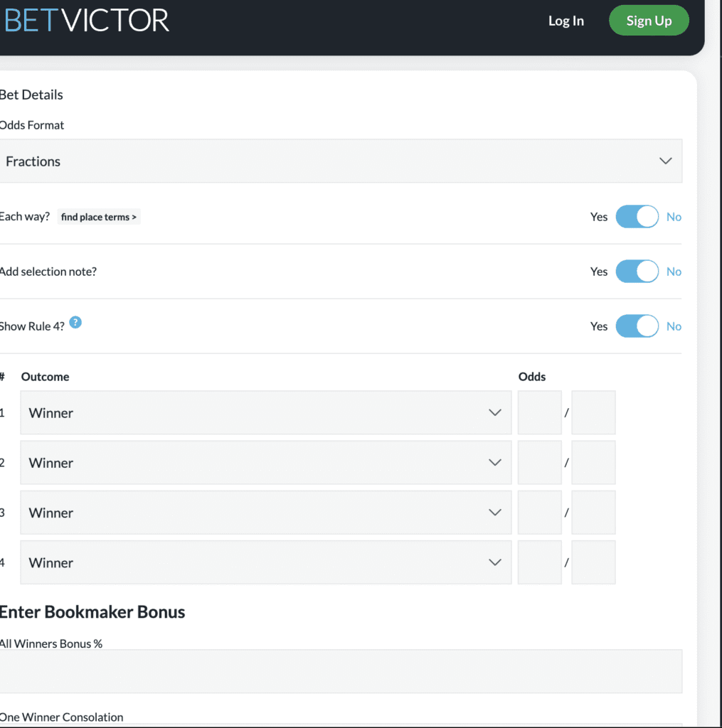Click the BetVictor logo
The height and width of the screenshot is (728, 722).
point(85,20)
